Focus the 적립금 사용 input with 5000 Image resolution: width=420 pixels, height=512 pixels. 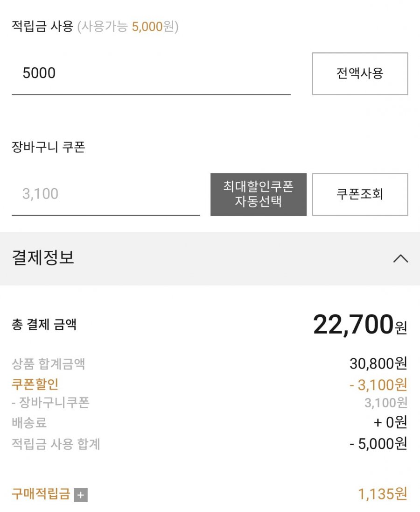click(x=151, y=74)
